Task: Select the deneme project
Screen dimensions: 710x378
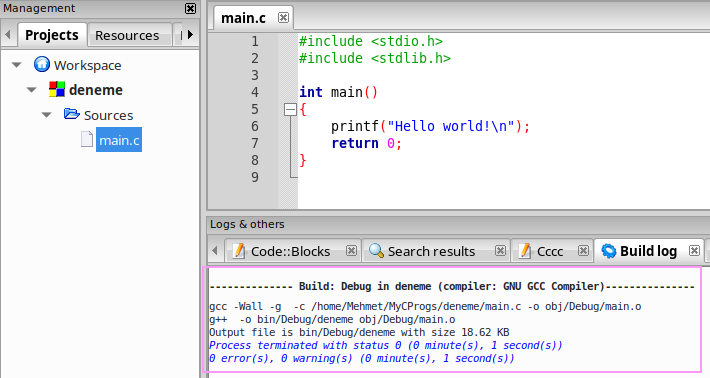Action: click(x=96, y=90)
